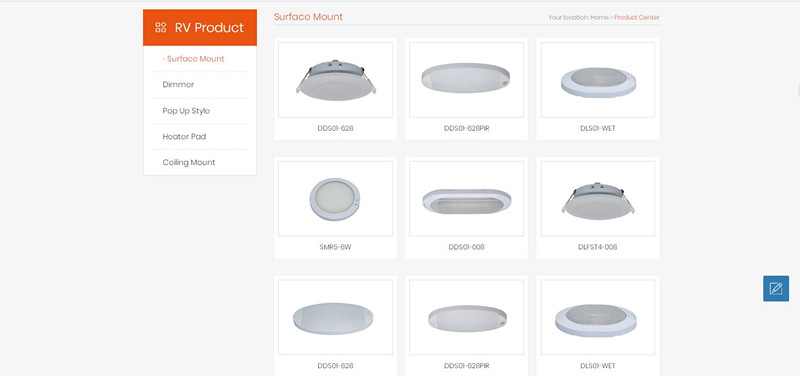800x376 pixels.
Task: Click the Product Center breadcrumb
Action: pos(637,17)
